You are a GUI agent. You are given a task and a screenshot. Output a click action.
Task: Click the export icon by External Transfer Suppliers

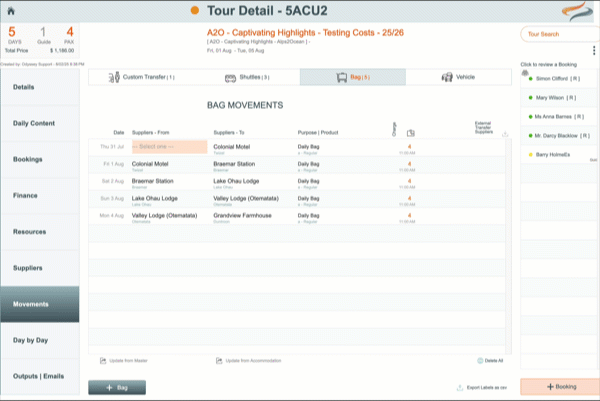coord(505,134)
